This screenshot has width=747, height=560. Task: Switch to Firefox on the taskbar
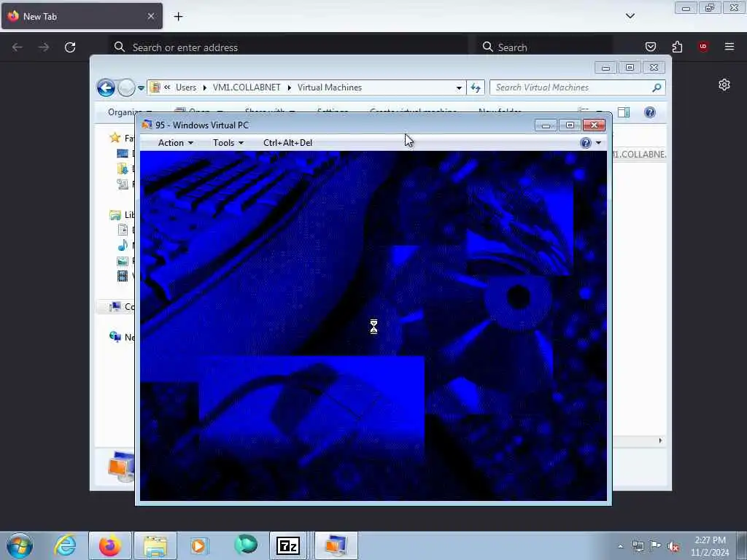pyautogui.click(x=110, y=545)
